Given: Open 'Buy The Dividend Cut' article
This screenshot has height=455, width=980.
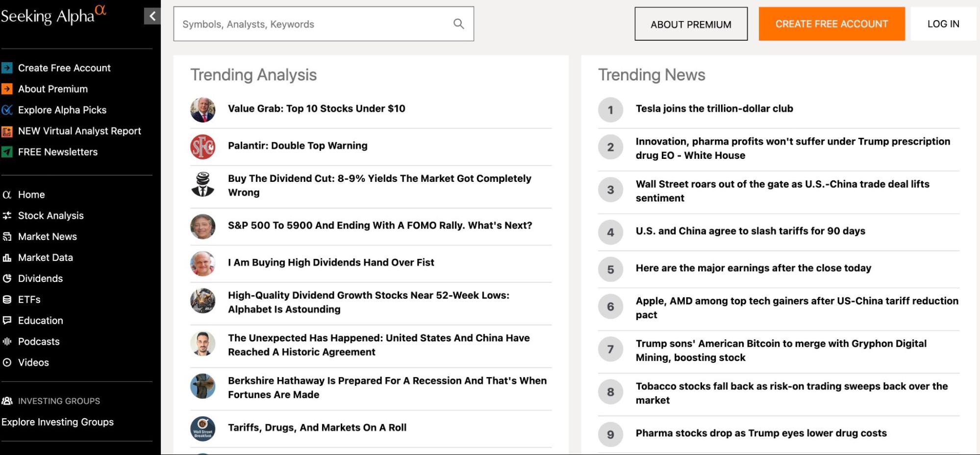Looking at the screenshot, I should tap(379, 185).
